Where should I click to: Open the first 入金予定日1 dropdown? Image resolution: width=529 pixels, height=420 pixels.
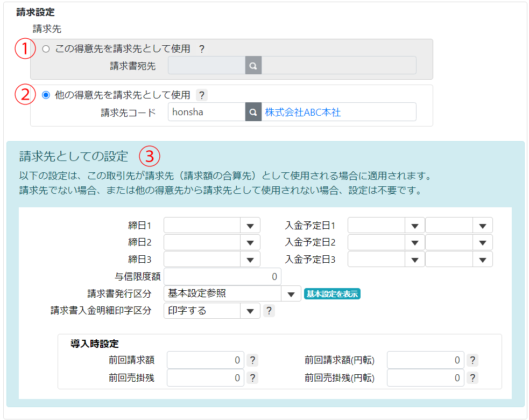tap(385, 226)
